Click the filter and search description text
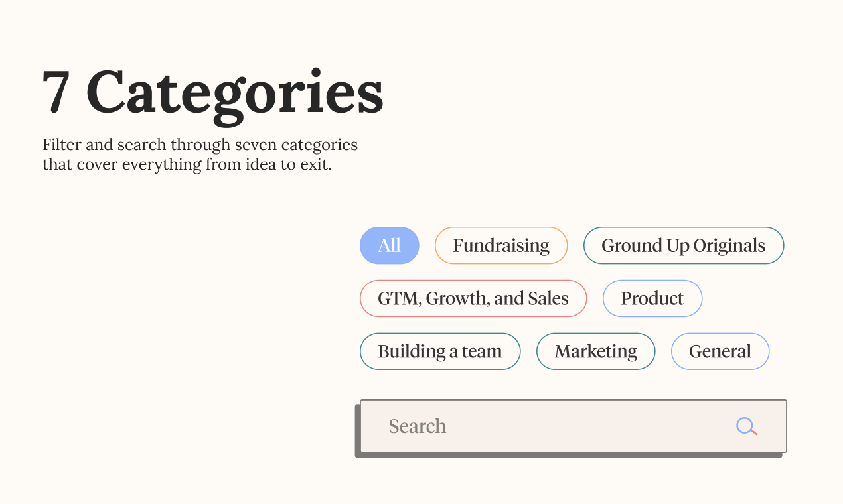The width and height of the screenshot is (843, 504). pos(200,155)
